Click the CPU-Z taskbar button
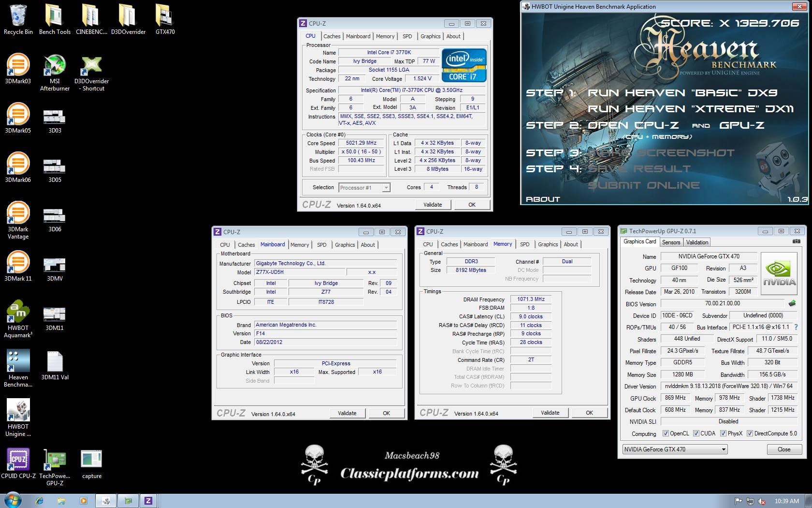The width and height of the screenshot is (812, 508). 148,501
